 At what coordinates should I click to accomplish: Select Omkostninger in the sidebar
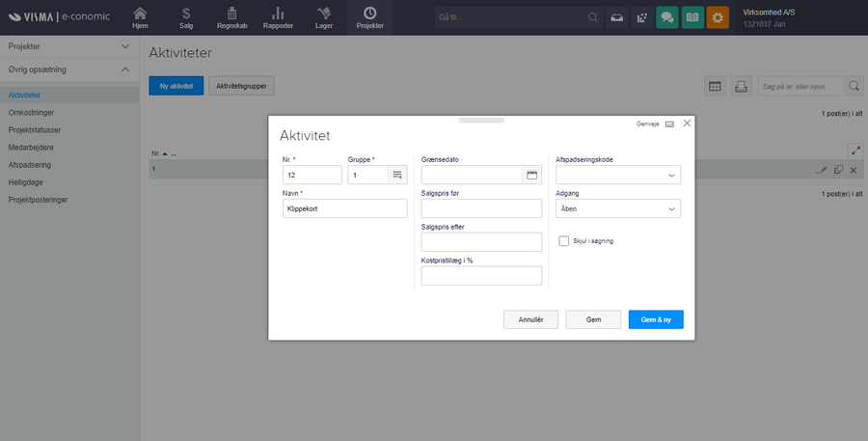(x=31, y=113)
